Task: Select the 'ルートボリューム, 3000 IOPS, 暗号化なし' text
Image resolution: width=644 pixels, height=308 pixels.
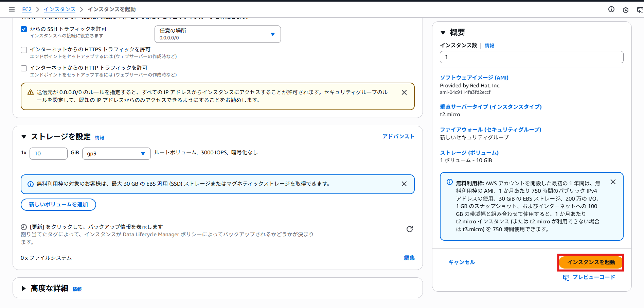Action: point(206,153)
